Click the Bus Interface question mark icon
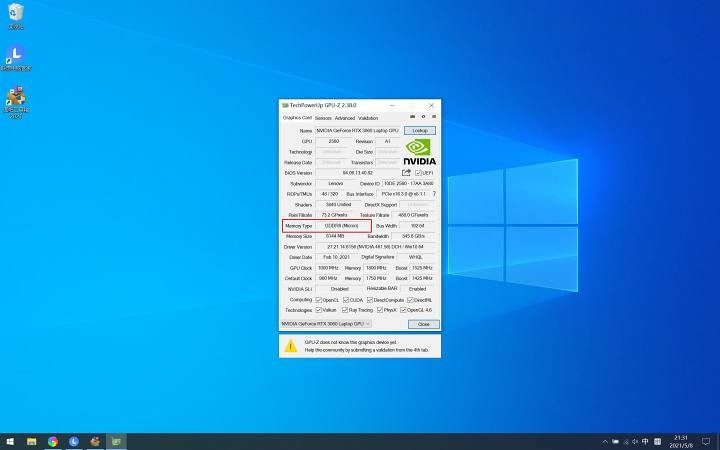Image resolution: width=720 pixels, height=450 pixels. 434,194
